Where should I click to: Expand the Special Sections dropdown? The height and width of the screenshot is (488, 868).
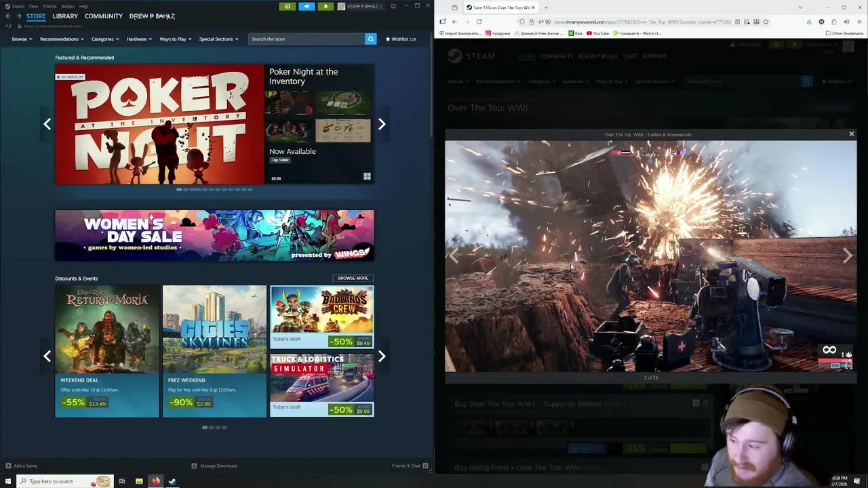click(x=218, y=39)
